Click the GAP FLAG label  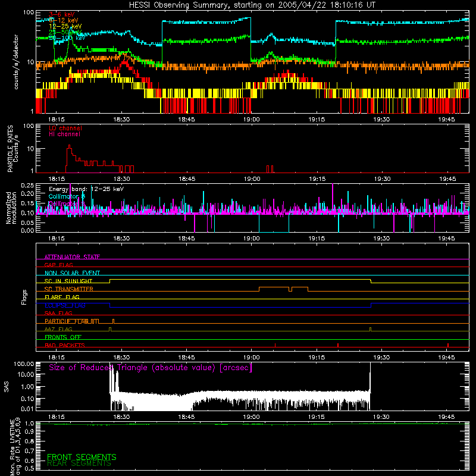[58, 265]
